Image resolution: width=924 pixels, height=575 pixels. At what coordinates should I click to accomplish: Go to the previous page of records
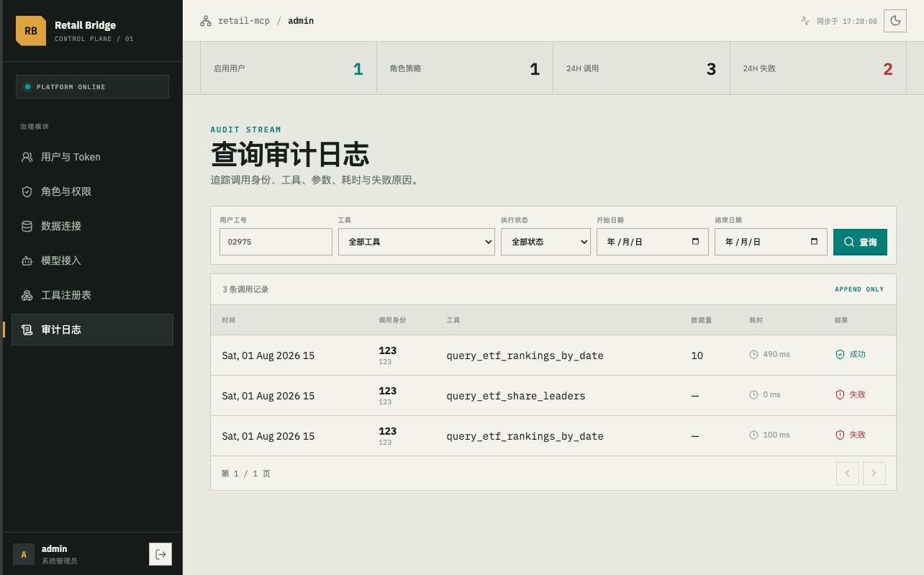point(848,474)
